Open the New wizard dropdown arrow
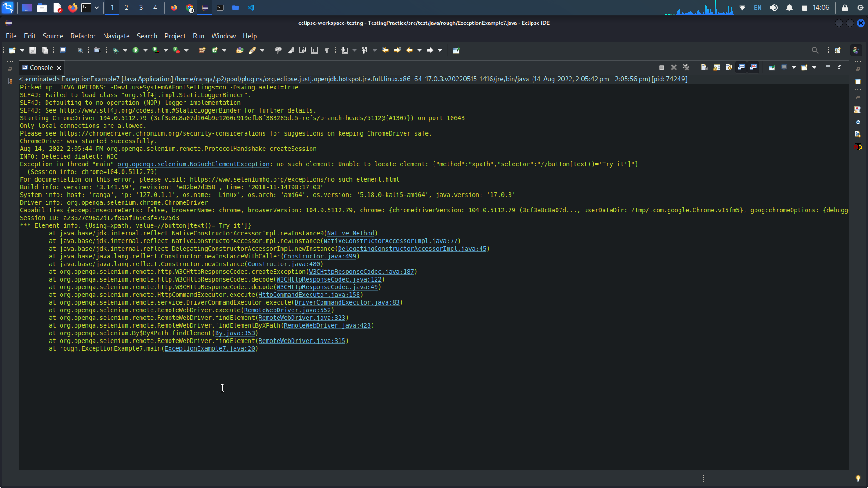 pos(22,50)
